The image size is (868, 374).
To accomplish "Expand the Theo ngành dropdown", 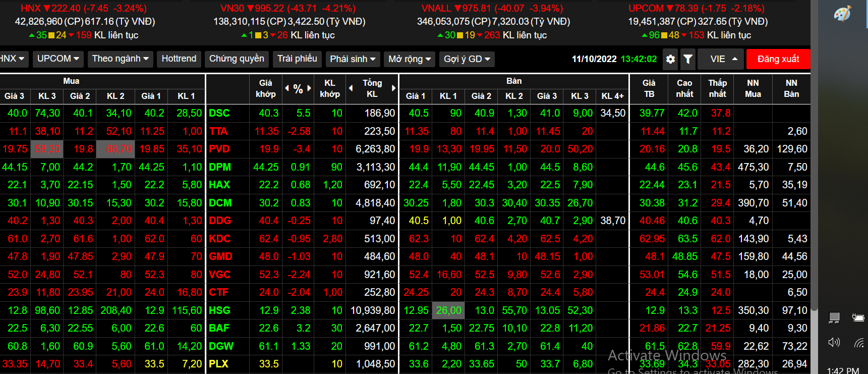I will [120, 59].
